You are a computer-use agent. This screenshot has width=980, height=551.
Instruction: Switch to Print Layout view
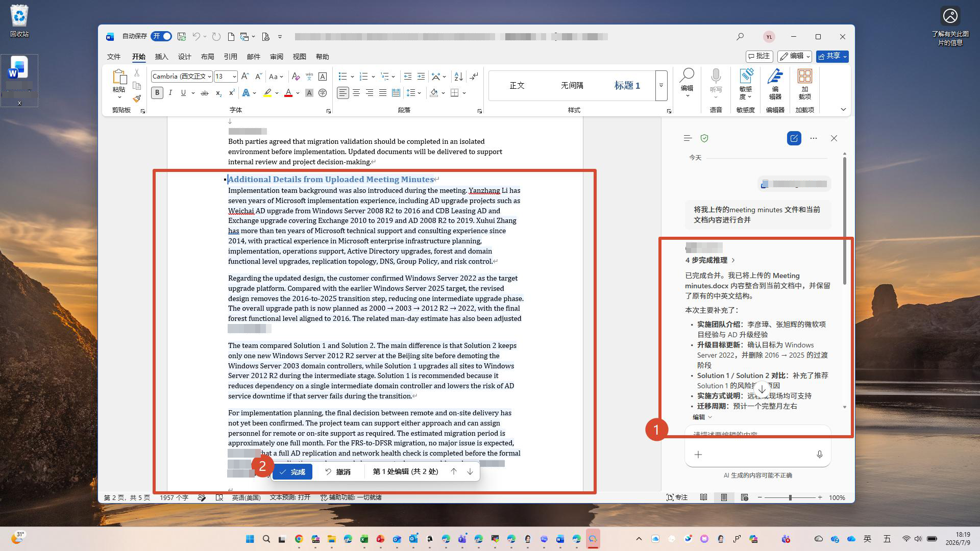click(x=724, y=497)
